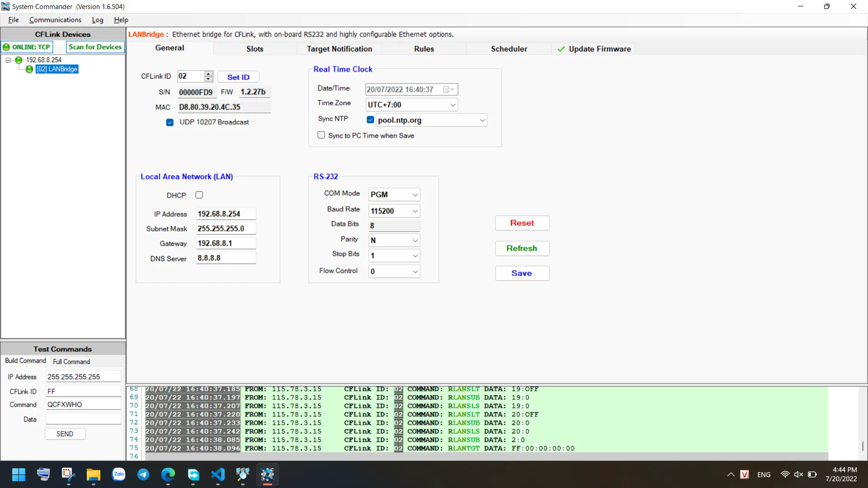Viewport: 868px width, 488px height.
Task: Open Microsoft Edge from the taskbar
Action: pos(168,474)
